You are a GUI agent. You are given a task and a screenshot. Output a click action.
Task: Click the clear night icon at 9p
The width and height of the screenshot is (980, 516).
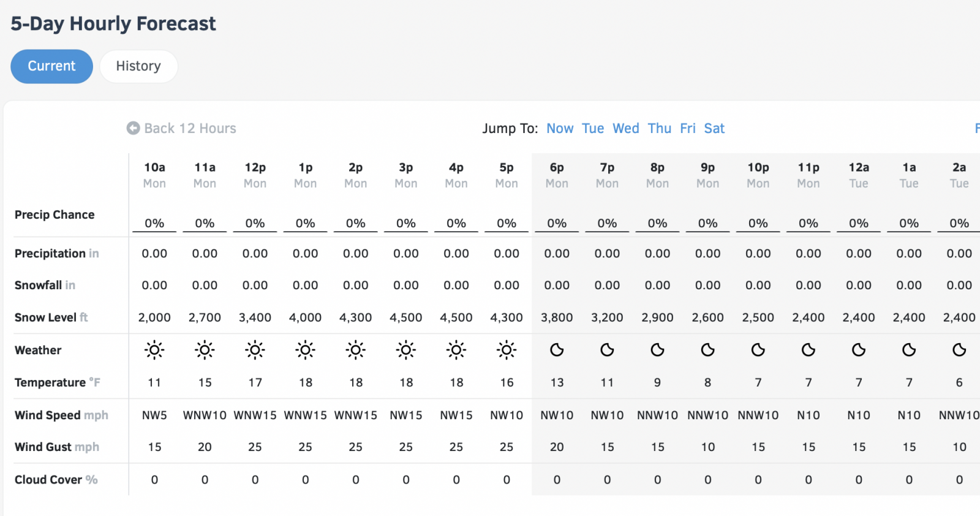pos(707,350)
